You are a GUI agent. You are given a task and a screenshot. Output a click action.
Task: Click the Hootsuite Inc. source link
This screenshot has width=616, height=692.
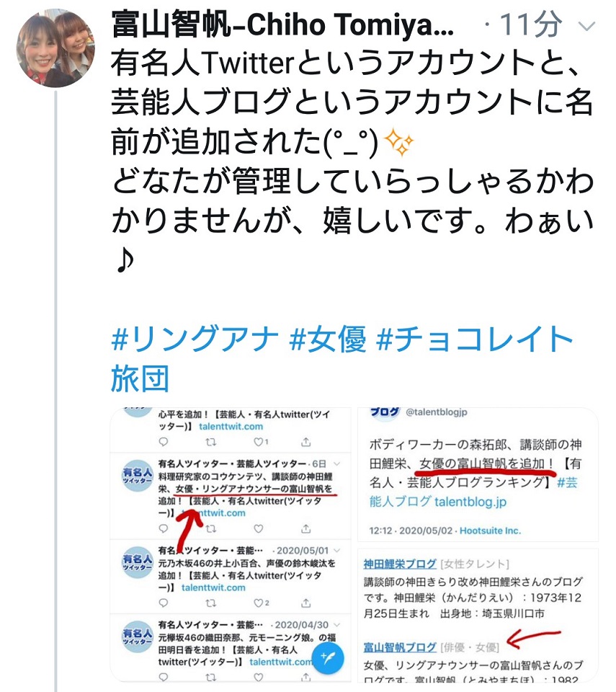(490, 531)
